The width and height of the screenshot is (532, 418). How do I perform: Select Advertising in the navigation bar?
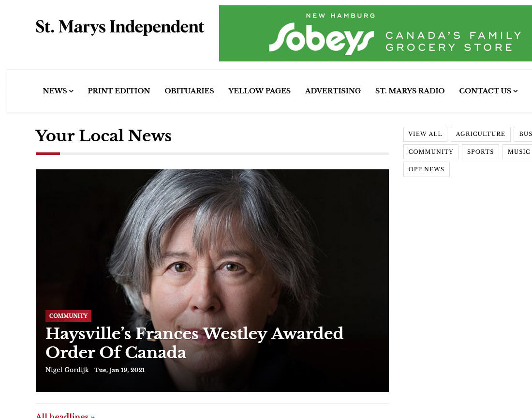coord(333,91)
